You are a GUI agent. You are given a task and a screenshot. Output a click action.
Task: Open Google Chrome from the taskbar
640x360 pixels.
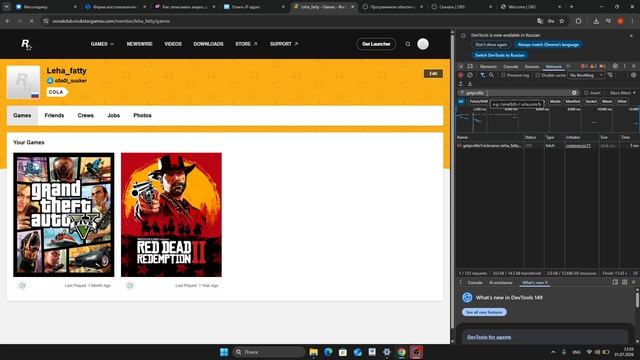pos(402,352)
